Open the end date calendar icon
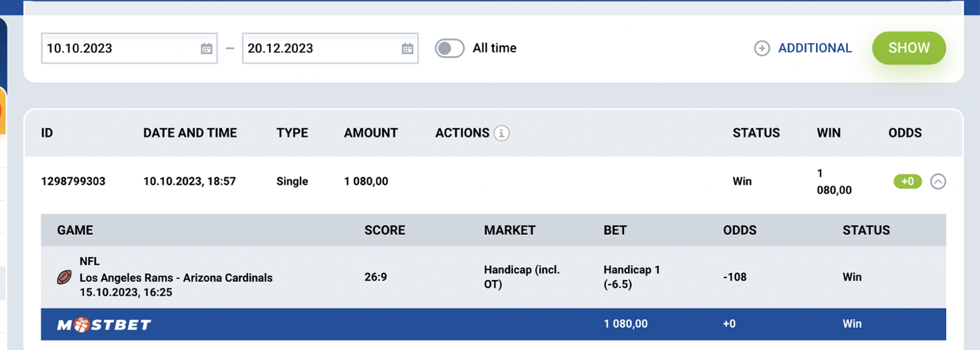 [x=407, y=48]
